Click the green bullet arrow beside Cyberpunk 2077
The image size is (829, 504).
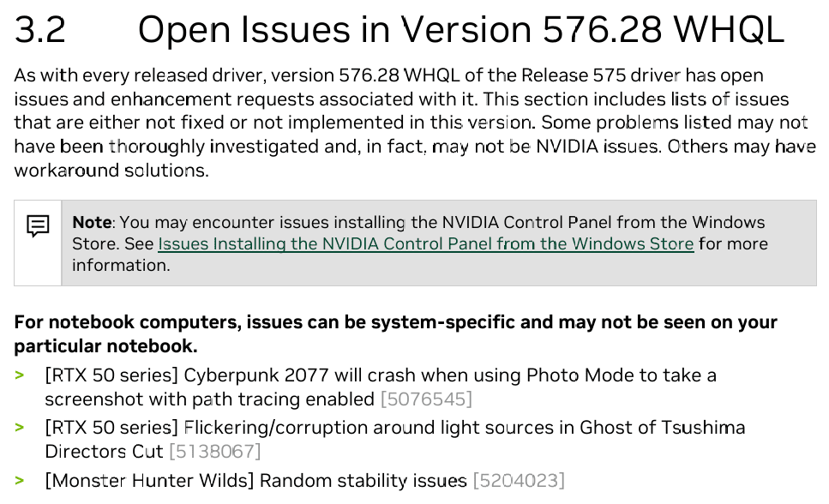click(20, 375)
